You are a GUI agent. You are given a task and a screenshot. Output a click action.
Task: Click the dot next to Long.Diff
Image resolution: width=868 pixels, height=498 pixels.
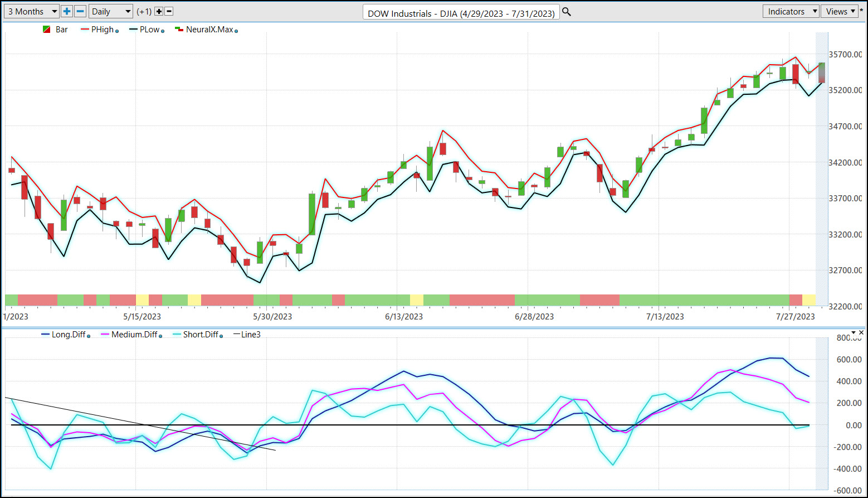pyautogui.click(x=89, y=336)
